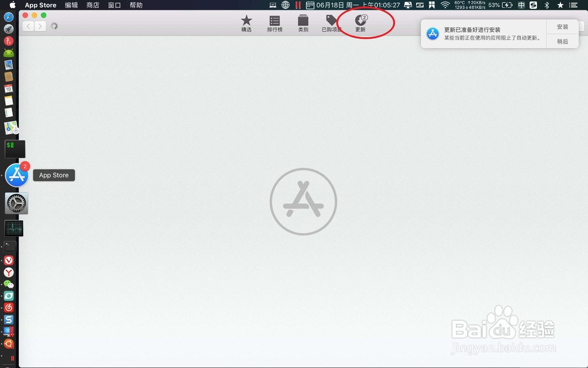Open Calendar showing 18 in dock
The image size is (588, 368).
tap(9, 89)
